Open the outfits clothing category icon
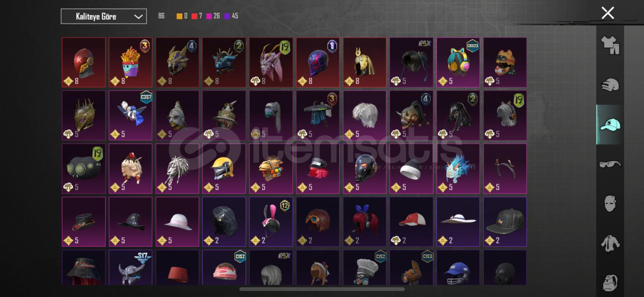 pyautogui.click(x=610, y=45)
